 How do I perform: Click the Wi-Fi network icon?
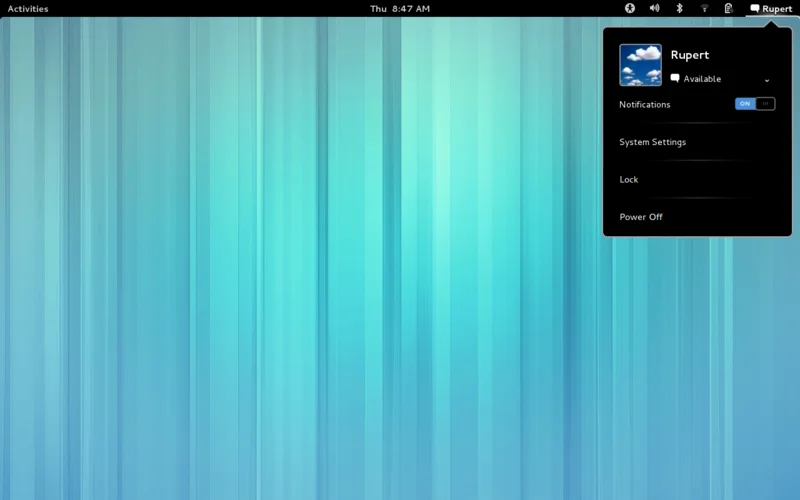pos(704,8)
